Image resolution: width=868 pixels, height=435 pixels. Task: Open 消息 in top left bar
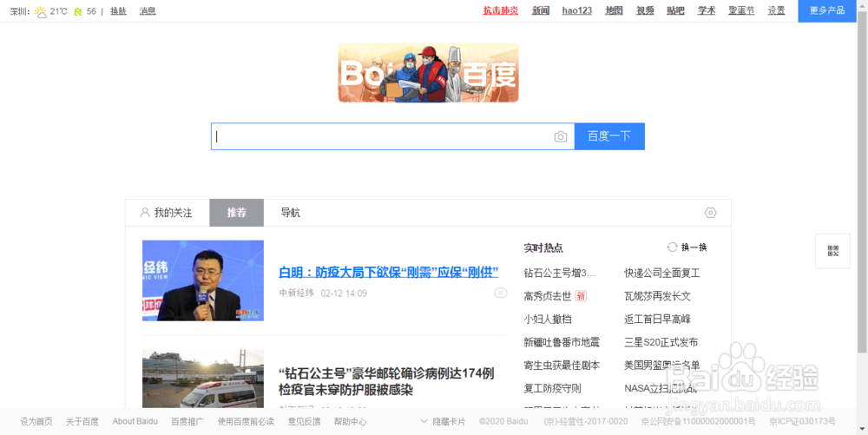148,11
